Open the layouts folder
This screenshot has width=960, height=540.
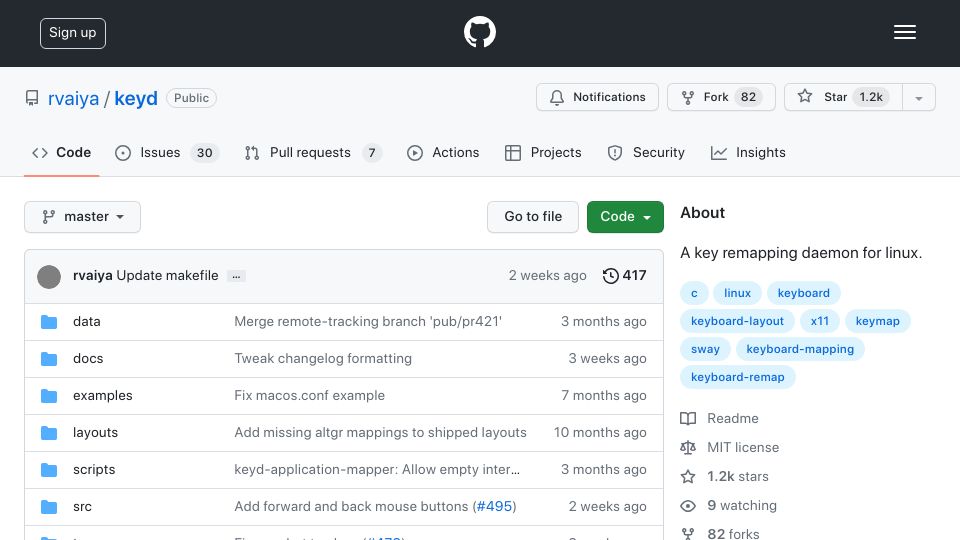coord(96,432)
